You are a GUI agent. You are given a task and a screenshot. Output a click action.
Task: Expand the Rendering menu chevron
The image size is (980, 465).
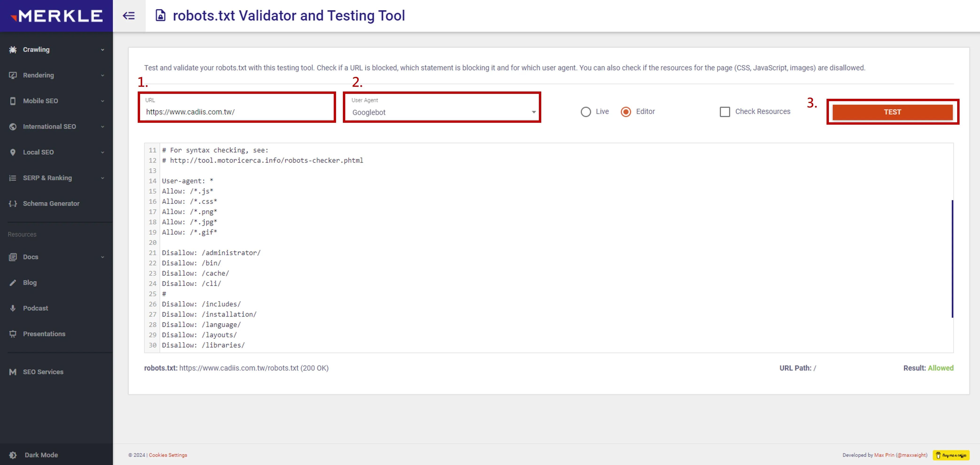tap(102, 75)
